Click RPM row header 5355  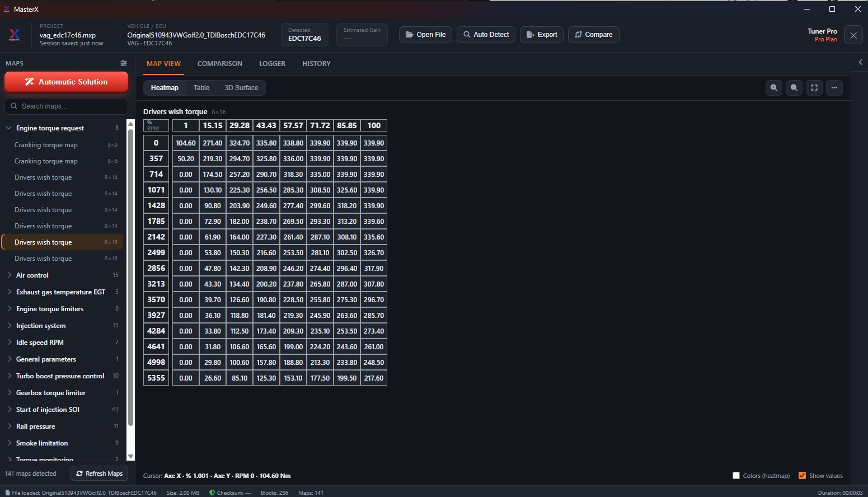[x=156, y=378]
